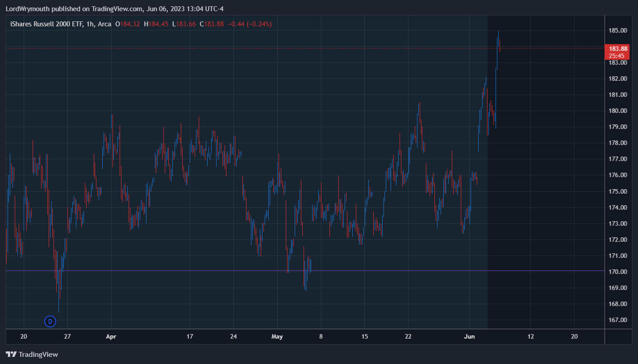Click the close value 183.88 in legend
The image size is (638, 364).
(x=214, y=24)
